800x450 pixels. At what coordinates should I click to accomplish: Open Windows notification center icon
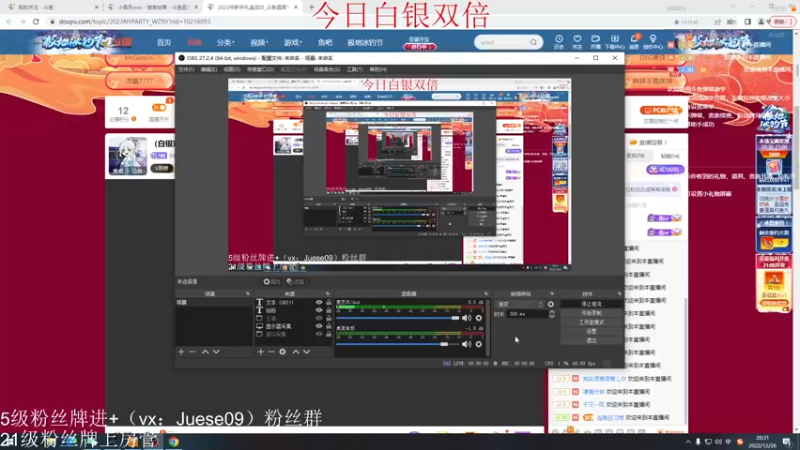[x=787, y=442]
